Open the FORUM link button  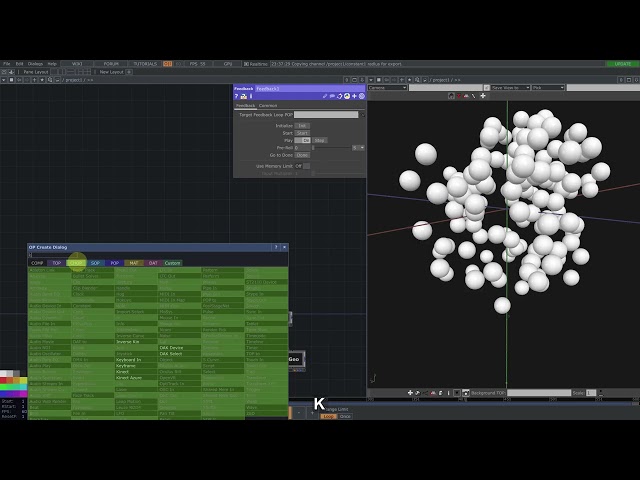(111, 64)
